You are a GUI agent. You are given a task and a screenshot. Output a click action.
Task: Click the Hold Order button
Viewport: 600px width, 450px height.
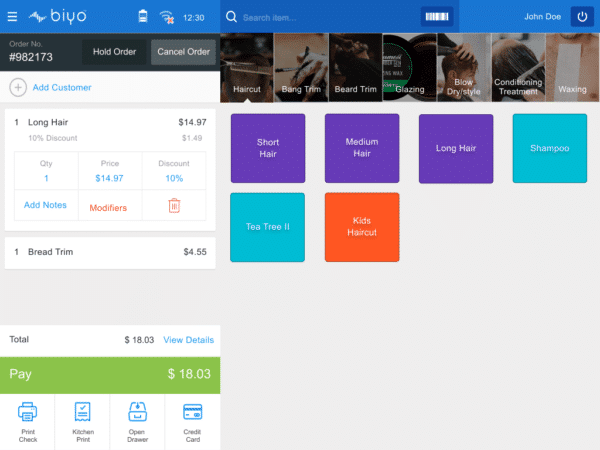pyautogui.click(x=114, y=52)
